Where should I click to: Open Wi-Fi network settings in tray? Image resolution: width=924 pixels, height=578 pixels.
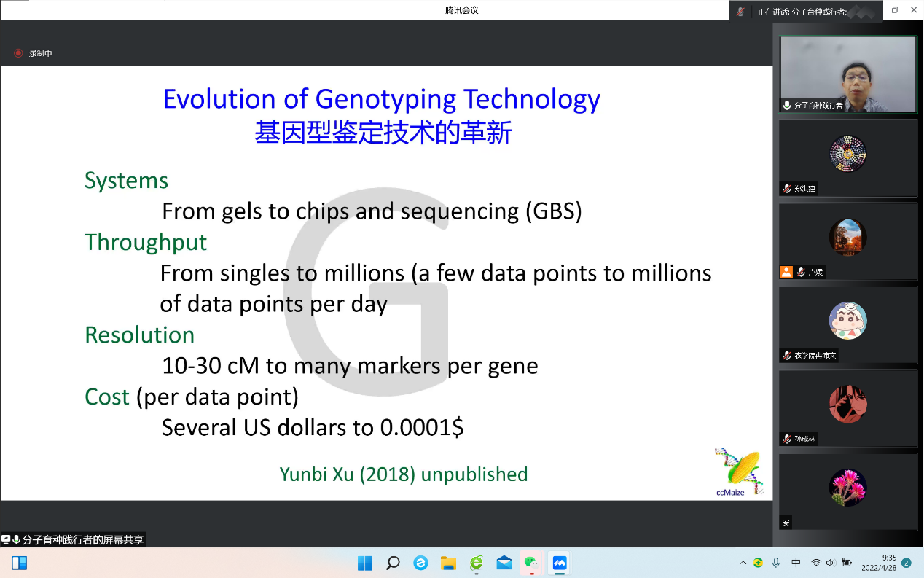coord(816,563)
